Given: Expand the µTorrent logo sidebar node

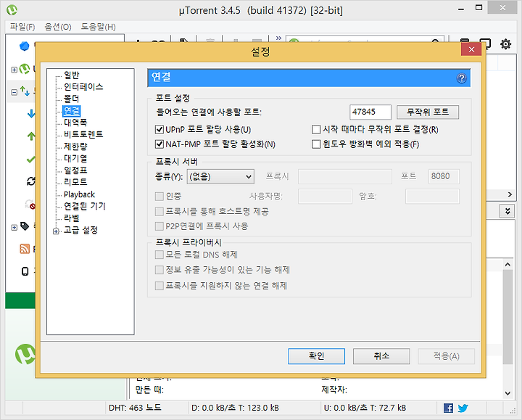Looking at the screenshot, I should (14, 70).
